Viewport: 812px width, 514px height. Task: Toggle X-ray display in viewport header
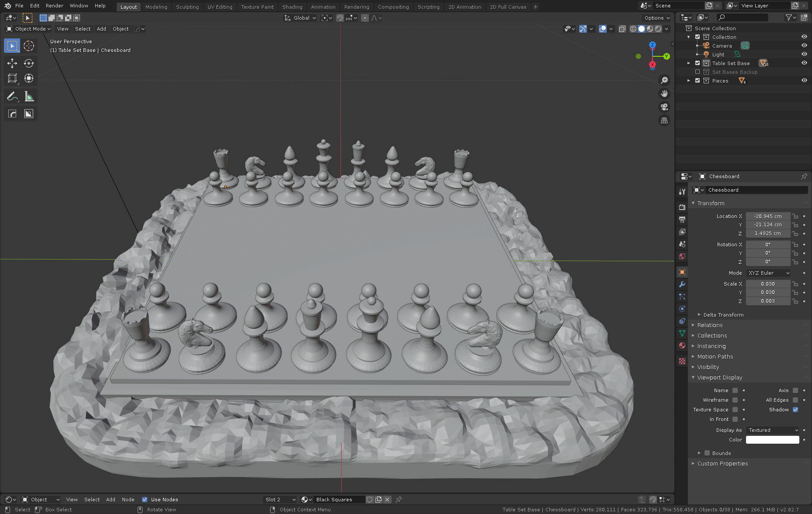[x=622, y=29]
